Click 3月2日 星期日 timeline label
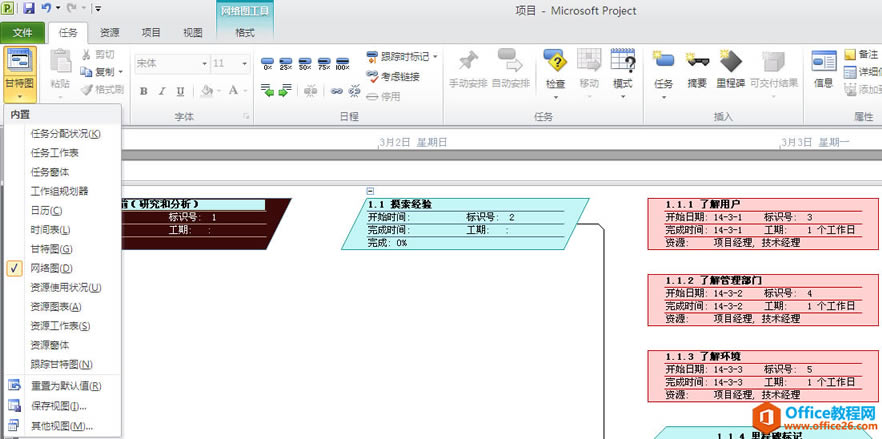Image resolution: width=882 pixels, height=439 pixels. 413,142
